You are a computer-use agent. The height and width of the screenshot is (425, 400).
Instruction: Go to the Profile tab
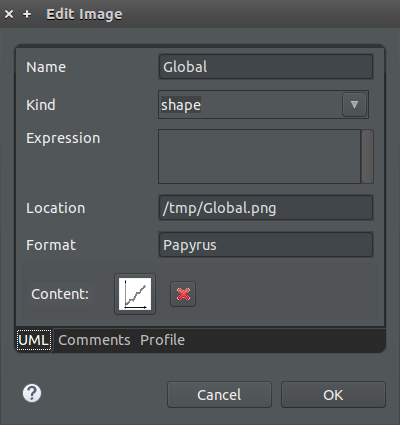coord(162,340)
